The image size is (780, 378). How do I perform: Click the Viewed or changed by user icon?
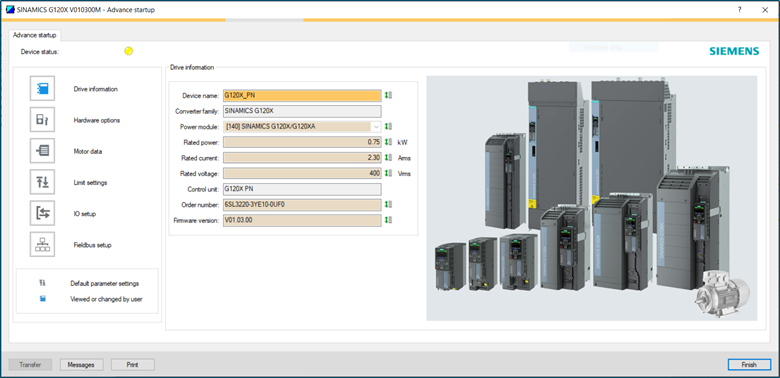tap(43, 299)
